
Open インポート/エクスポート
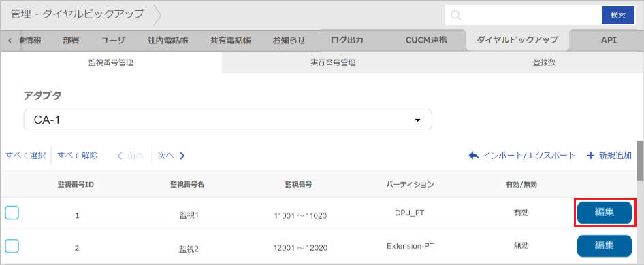[x=522, y=156]
